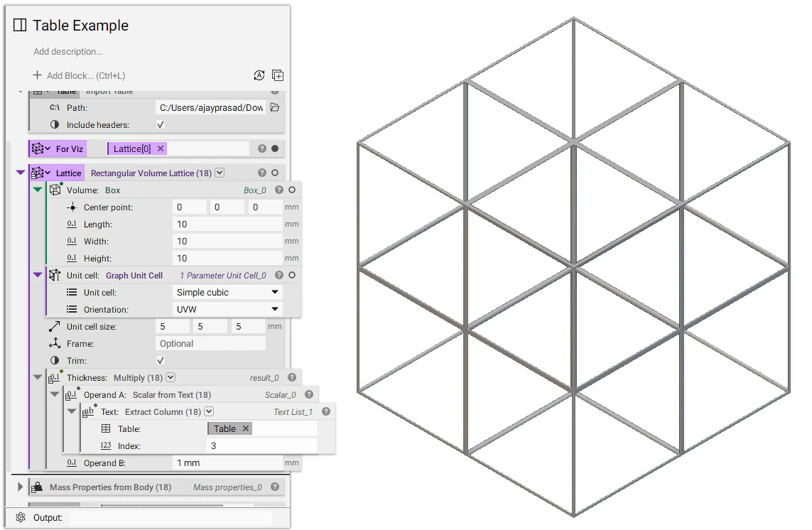The width and height of the screenshot is (812, 530).
Task: Collapse the Thickness Multiply section
Action: (x=38, y=377)
